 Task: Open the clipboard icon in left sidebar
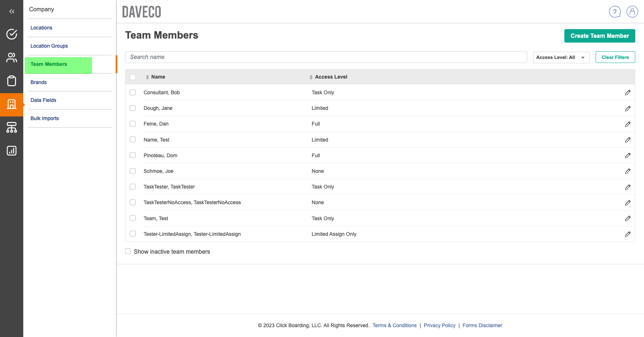pos(12,81)
